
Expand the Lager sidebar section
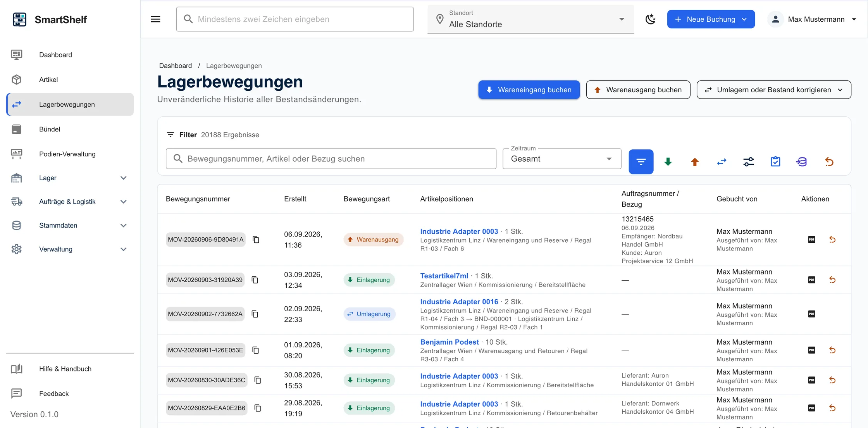(70, 178)
